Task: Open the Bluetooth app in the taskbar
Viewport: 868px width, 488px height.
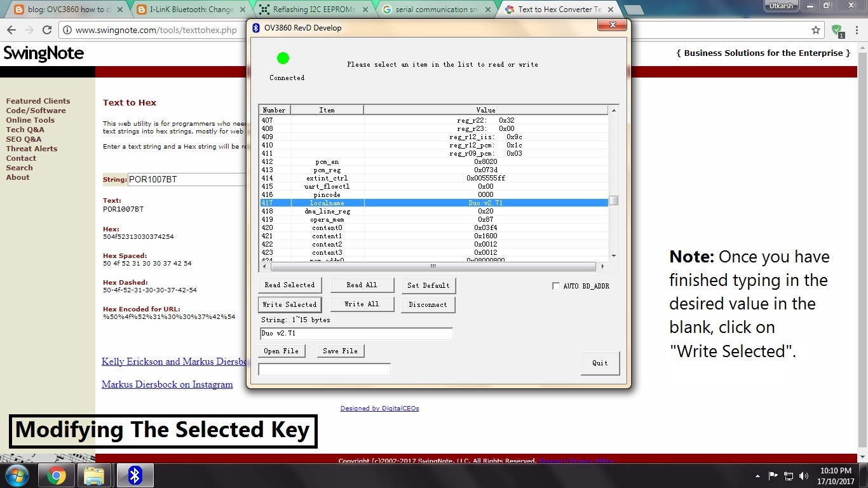Action: (135, 476)
